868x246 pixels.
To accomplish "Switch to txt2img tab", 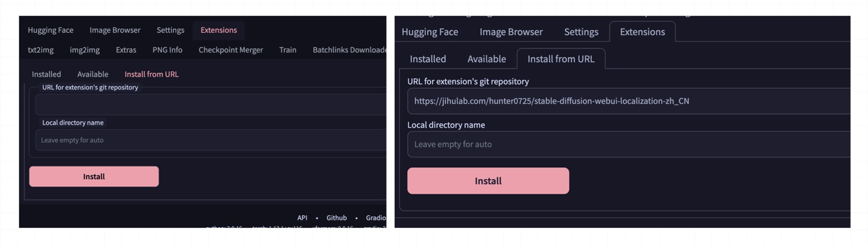I will (x=41, y=50).
